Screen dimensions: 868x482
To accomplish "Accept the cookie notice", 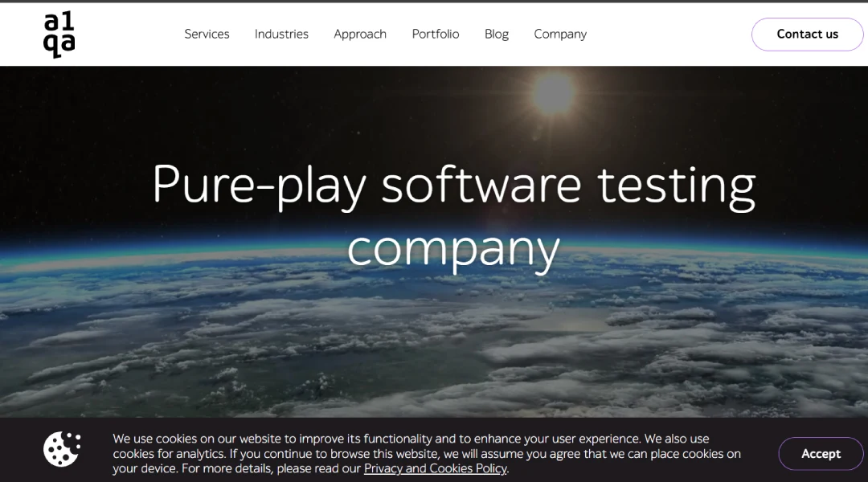I will 821,454.
